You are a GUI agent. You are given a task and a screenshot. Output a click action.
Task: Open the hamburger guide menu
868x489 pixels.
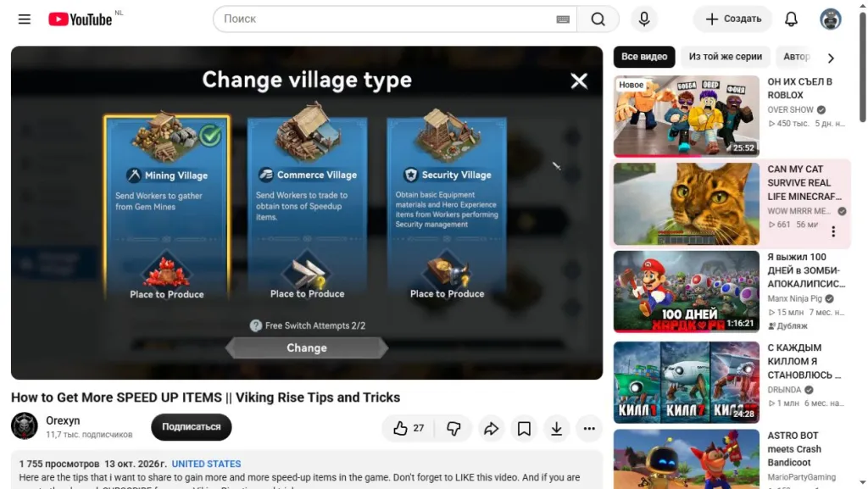point(25,19)
